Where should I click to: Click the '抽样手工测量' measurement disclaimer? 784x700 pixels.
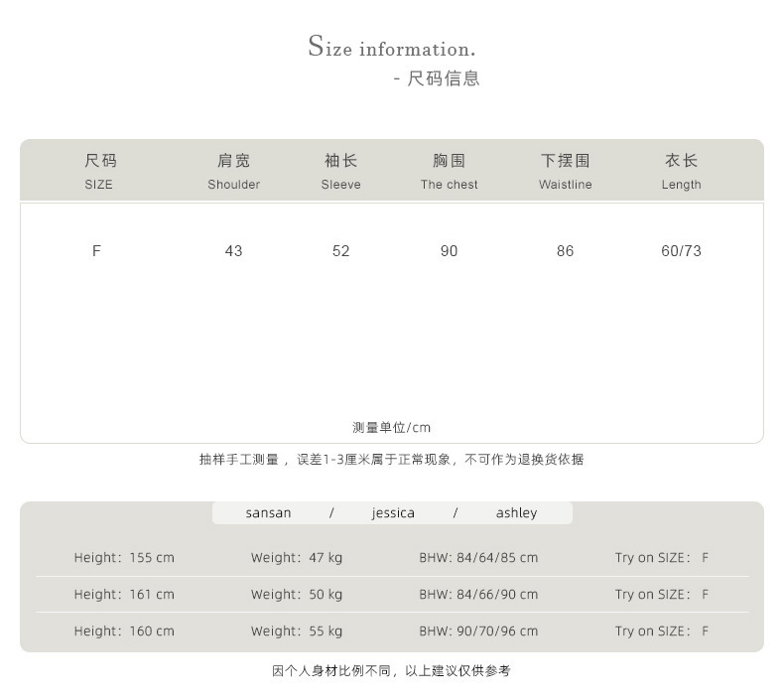391,460
